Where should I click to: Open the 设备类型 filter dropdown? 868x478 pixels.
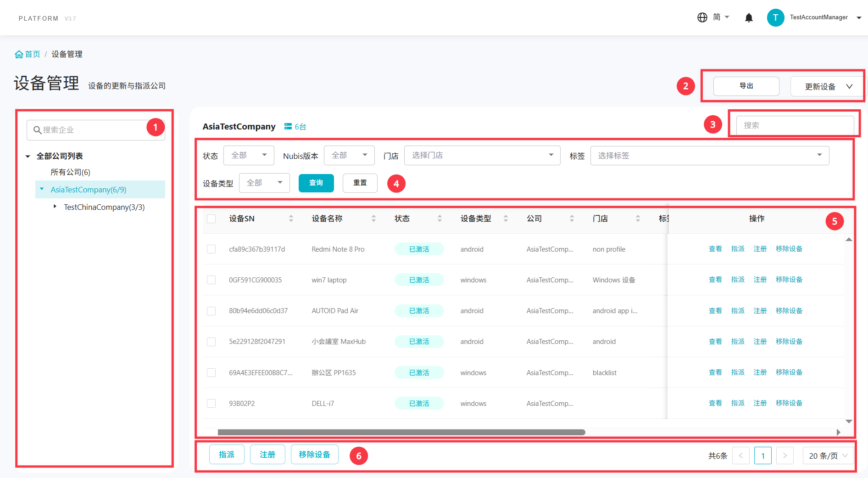click(x=264, y=183)
